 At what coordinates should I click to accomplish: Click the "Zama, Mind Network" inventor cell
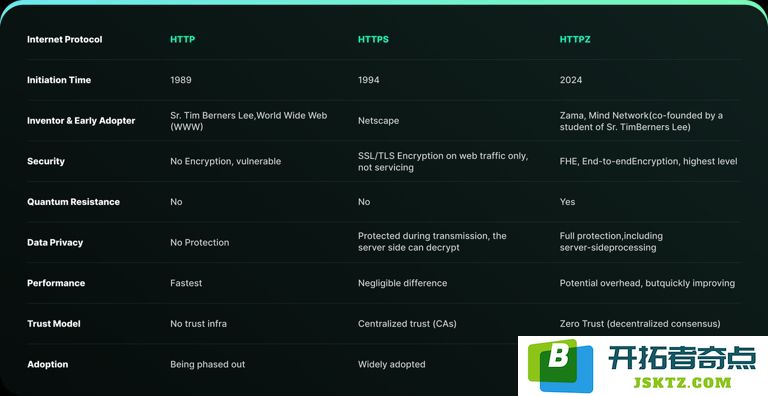pyautogui.click(x=641, y=121)
